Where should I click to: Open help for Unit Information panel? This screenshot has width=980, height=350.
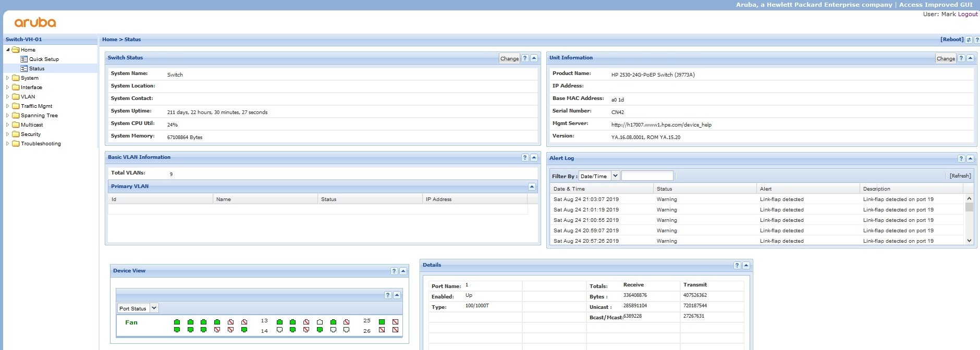[961, 58]
